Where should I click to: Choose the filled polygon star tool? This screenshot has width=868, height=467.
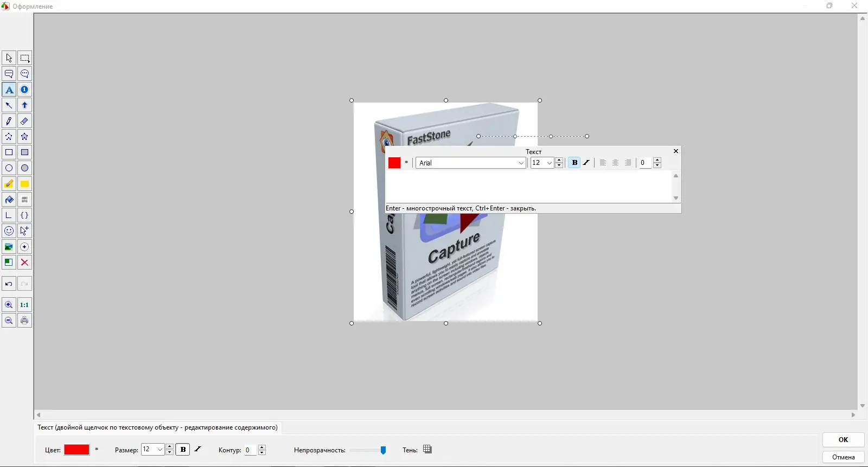(x=24, y=137)
